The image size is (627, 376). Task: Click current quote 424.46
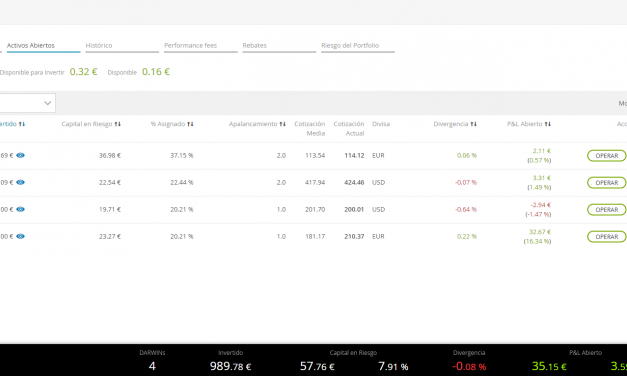coord(354,182)
